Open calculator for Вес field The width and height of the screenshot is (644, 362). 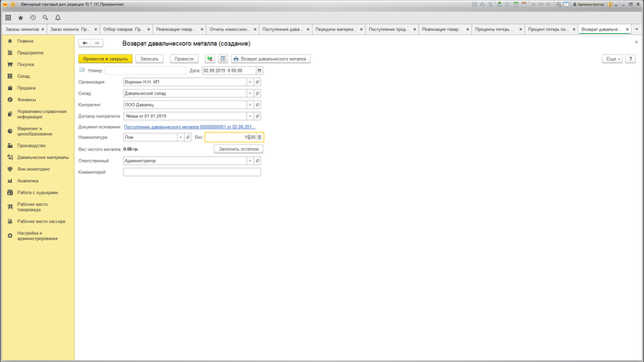[259, 137]
